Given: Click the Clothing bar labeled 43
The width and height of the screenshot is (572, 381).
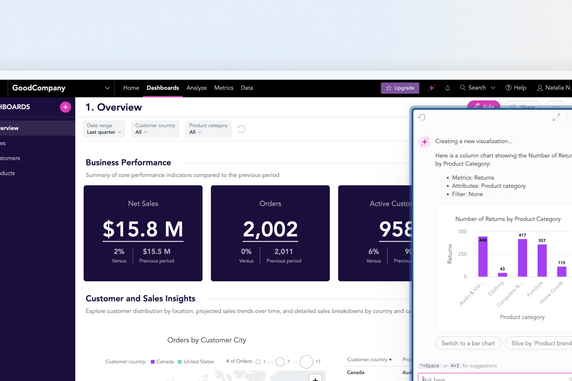Looking at the screenshot, I should (502, 274).
